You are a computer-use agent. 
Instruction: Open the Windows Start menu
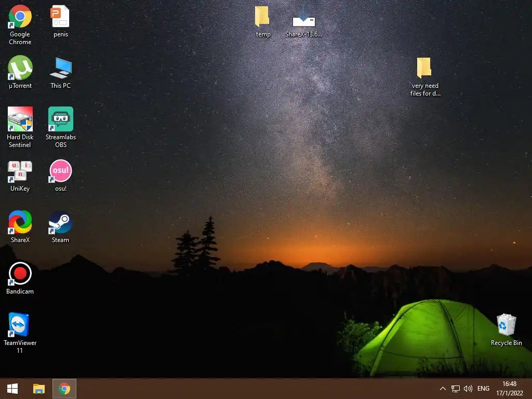point(12,389)
